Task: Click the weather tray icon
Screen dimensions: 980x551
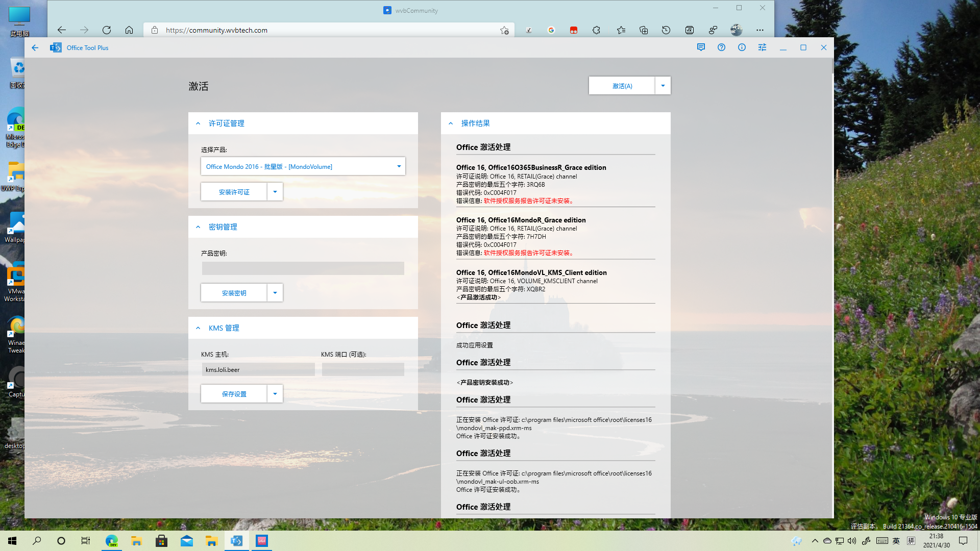Action: tap(796, 541)
